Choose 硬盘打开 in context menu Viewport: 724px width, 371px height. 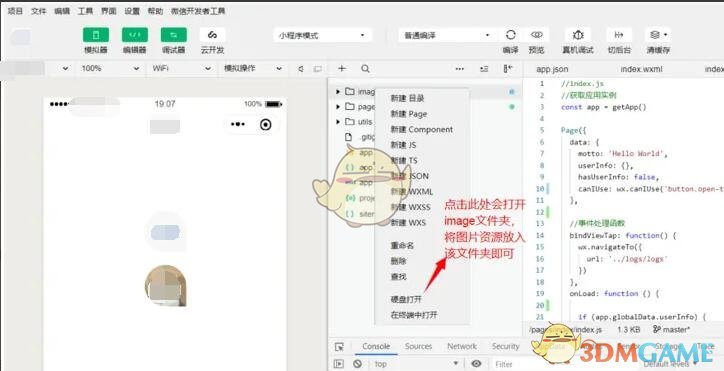click(406, 299)
